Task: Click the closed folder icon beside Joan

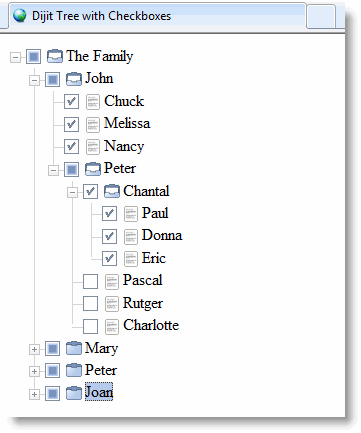Action: point(74,393)
